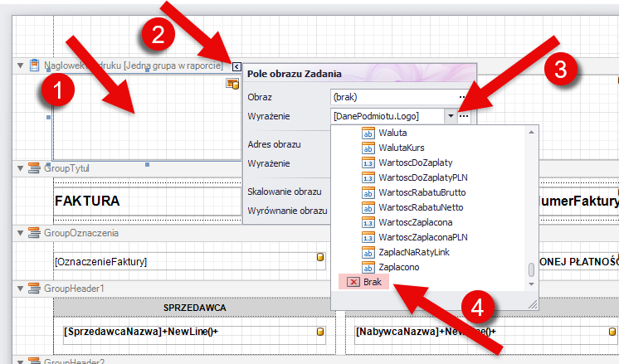Click the database binding icon in the picture box
The width and height of the screenshot is (619, 364).
point(232,84)
